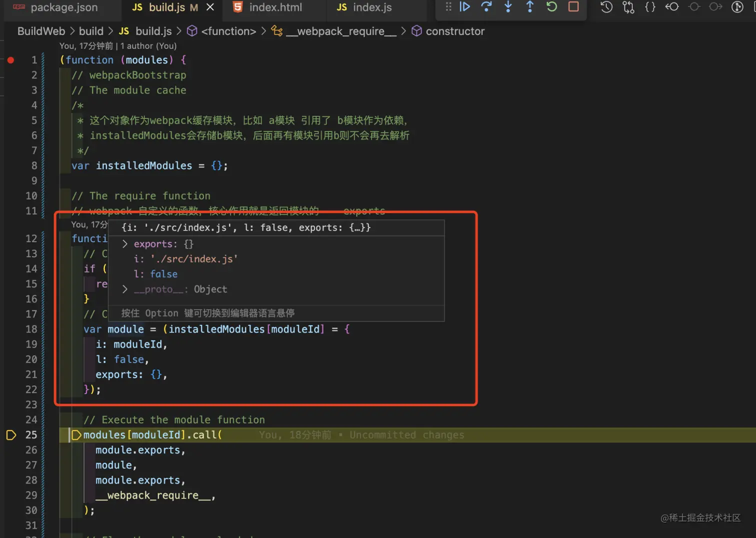This screenshot has width=756, height=538.
Task: Click the Option key hint in hover
Action: pos(207,313)
